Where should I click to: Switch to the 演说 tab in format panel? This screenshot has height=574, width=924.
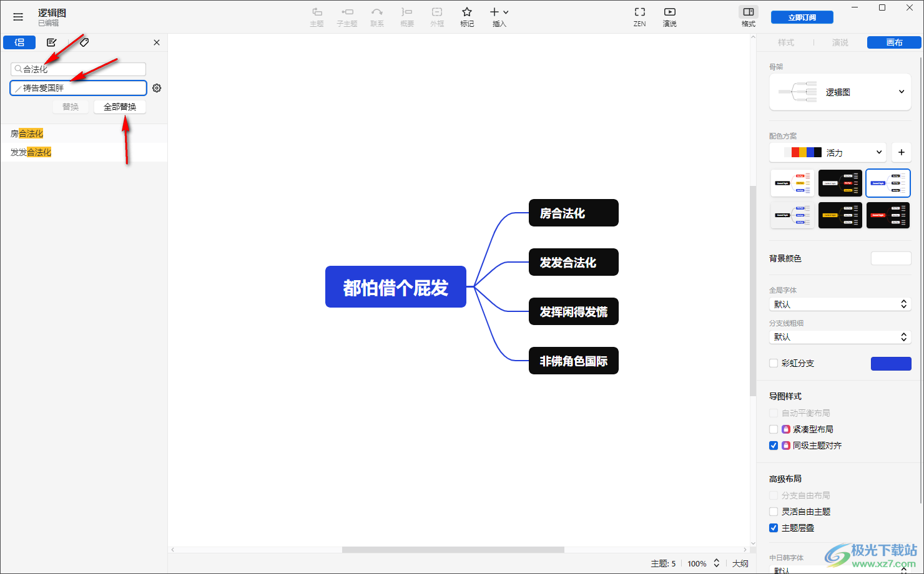click(x=840, y=42)
